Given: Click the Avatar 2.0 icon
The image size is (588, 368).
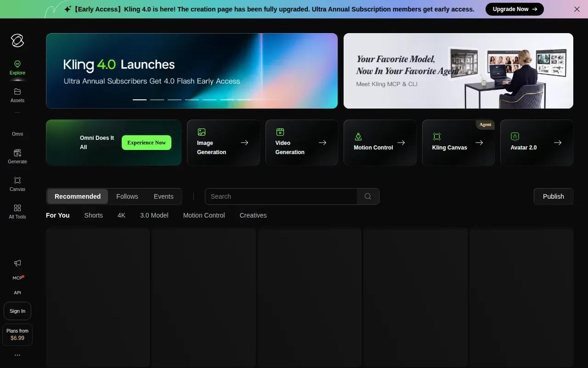Looking at the screenshot, I should coord(515,137).
